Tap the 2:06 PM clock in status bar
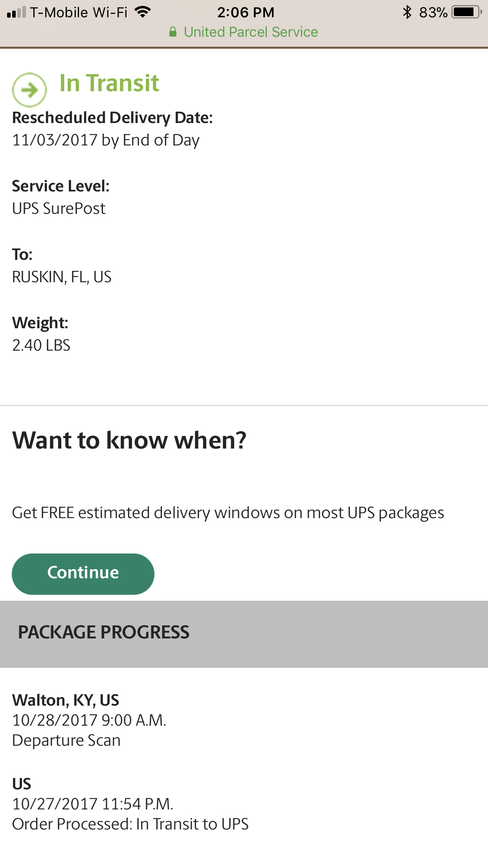The height and width of the screenshot is (868, 488). click(x=246, y=12)
